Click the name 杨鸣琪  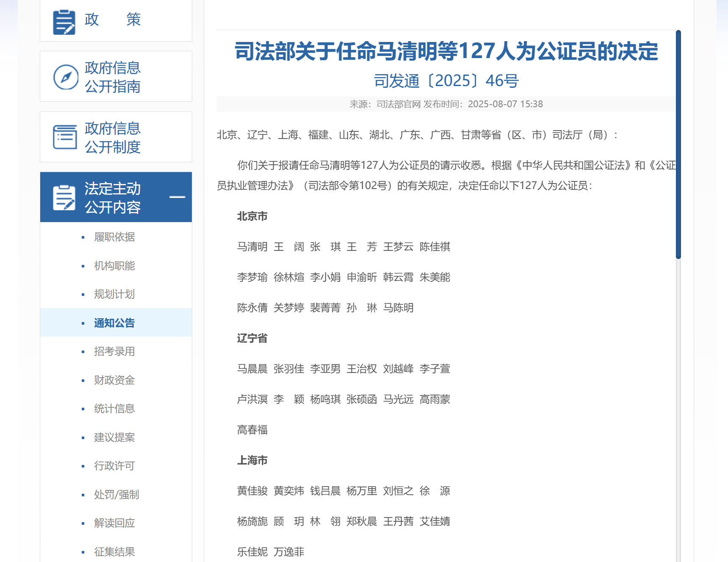tap(325, 399)
